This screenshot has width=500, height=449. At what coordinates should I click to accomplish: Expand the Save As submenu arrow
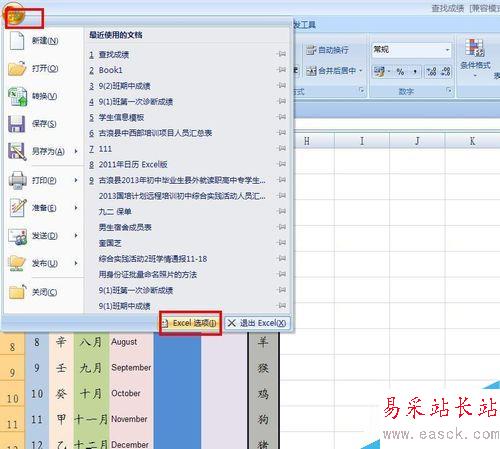[x=76, y=151]
